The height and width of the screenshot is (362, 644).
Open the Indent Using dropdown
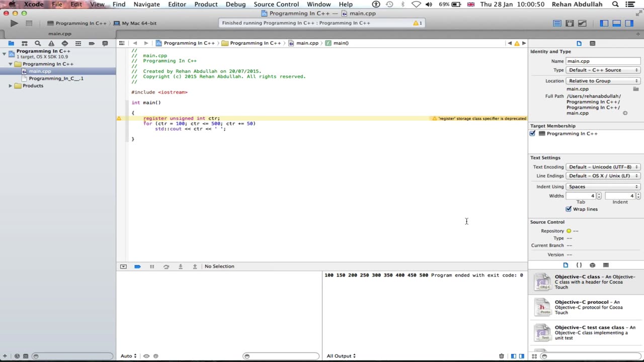(x=603, y=187)
